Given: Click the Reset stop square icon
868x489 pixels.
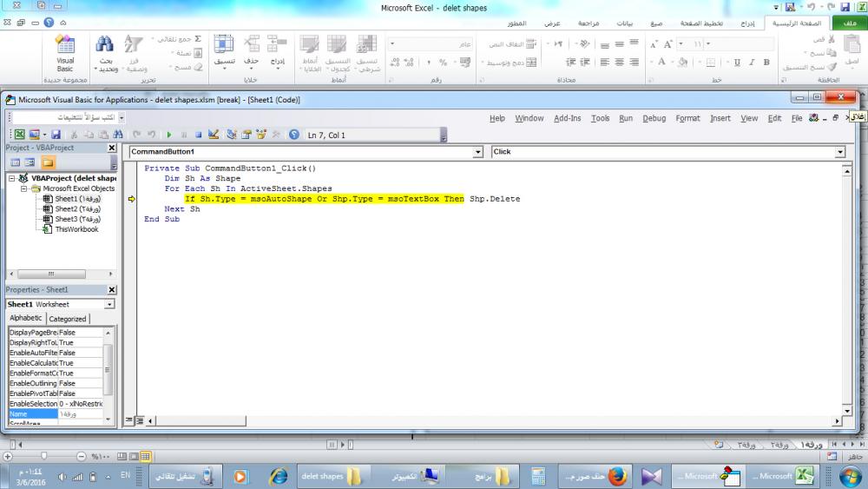Looking at the screenshot, I should (x=198, y=135).
